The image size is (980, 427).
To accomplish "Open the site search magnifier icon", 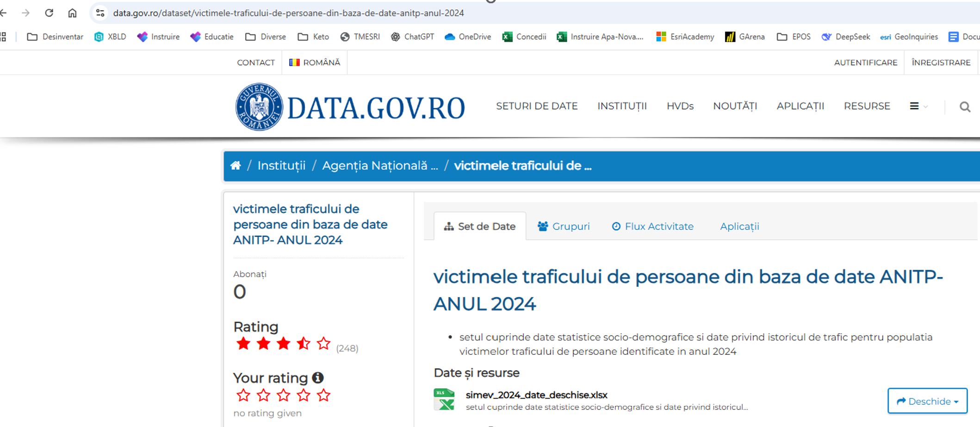I will [965, 107].
